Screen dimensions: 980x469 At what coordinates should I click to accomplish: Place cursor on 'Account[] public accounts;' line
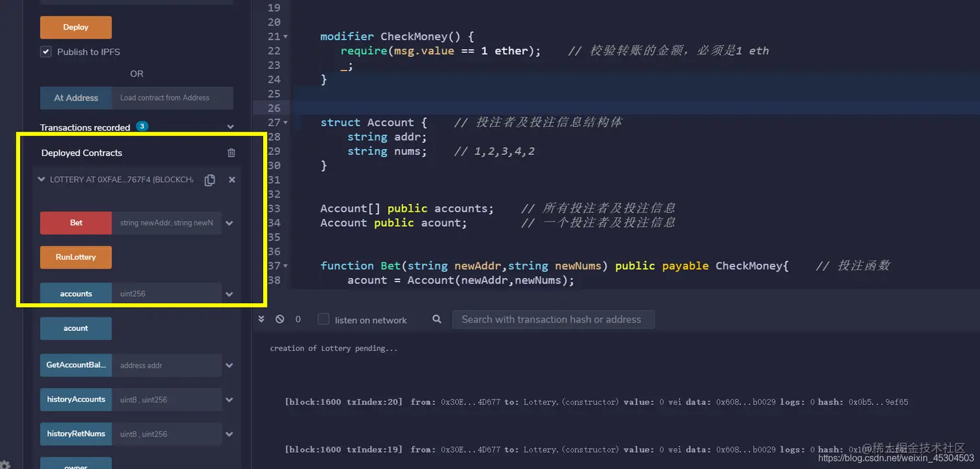[407, 209]
